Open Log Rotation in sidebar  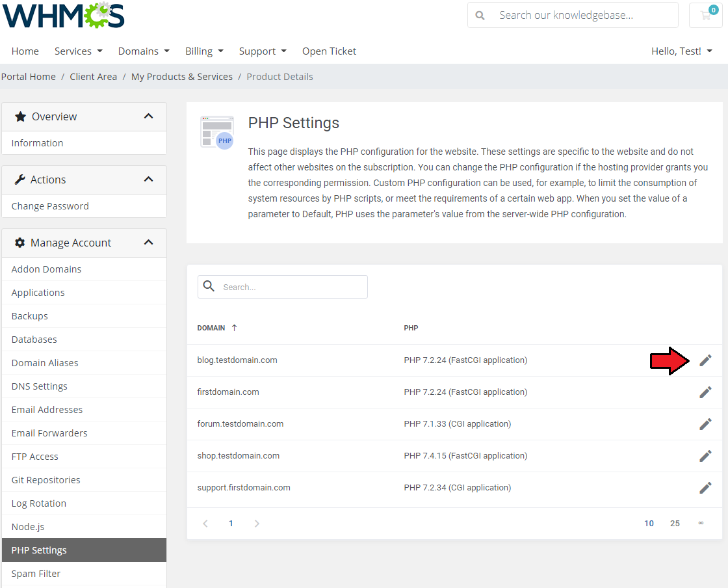click(x=84, y=503)
